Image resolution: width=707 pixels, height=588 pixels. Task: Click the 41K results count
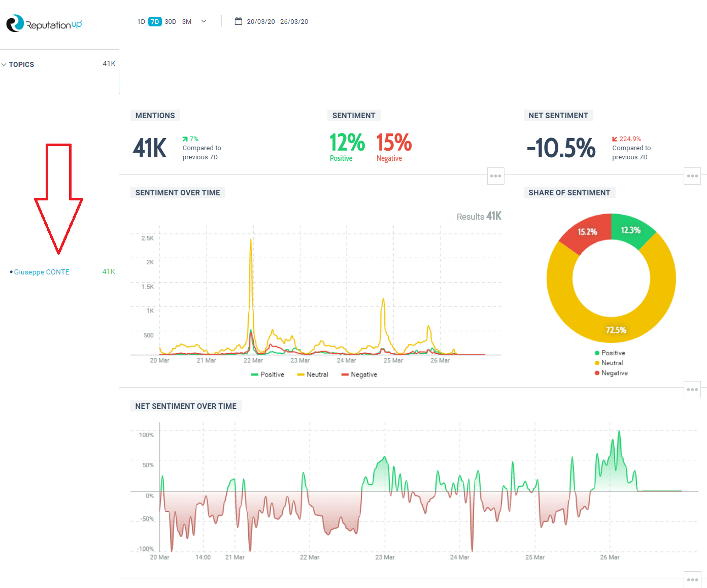494,216
